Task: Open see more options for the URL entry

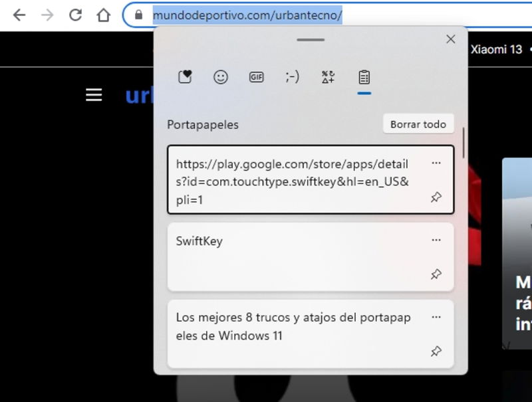Action: click(436, 162)
